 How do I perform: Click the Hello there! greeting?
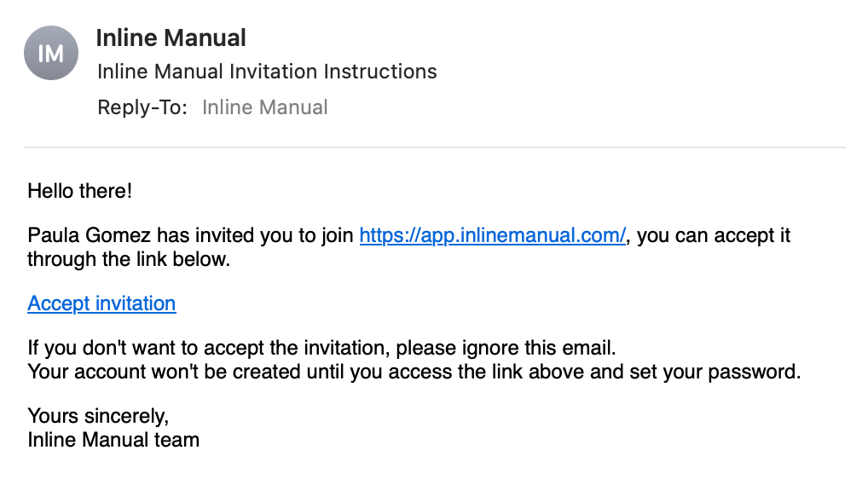(x=80, y=190)
